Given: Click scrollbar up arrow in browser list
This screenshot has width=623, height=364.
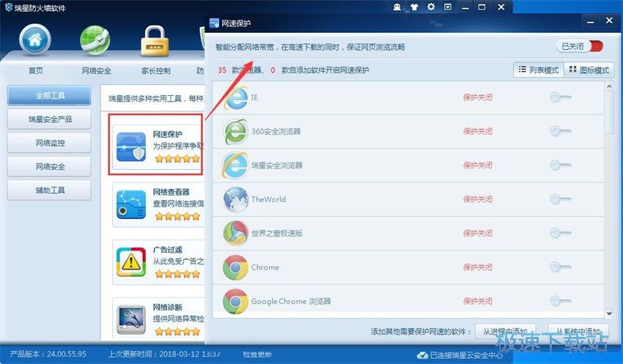Looking at the screenshot, I should tap(609, 86).
